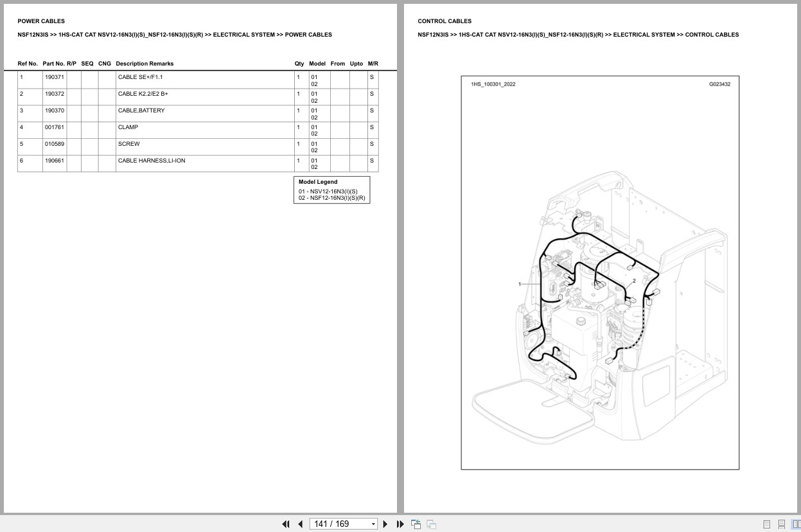Click diagram code G023432
801x532 pixels.
tap(719, 84)
